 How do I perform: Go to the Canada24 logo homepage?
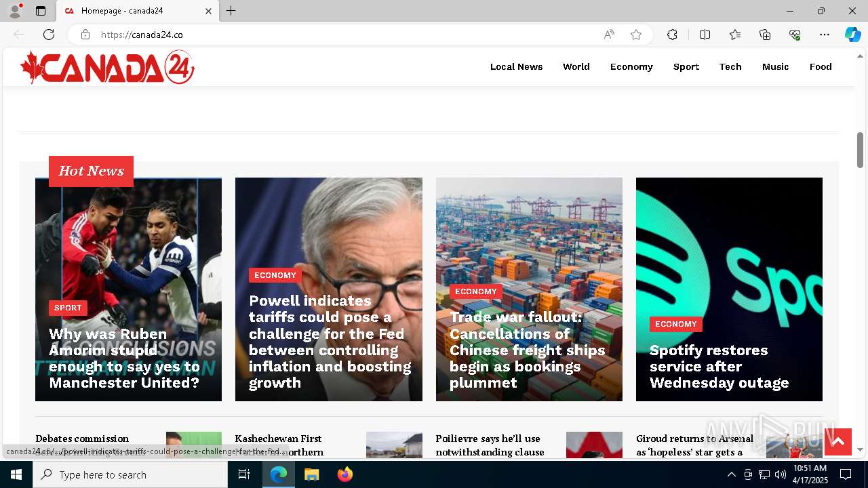coord(107,67)
